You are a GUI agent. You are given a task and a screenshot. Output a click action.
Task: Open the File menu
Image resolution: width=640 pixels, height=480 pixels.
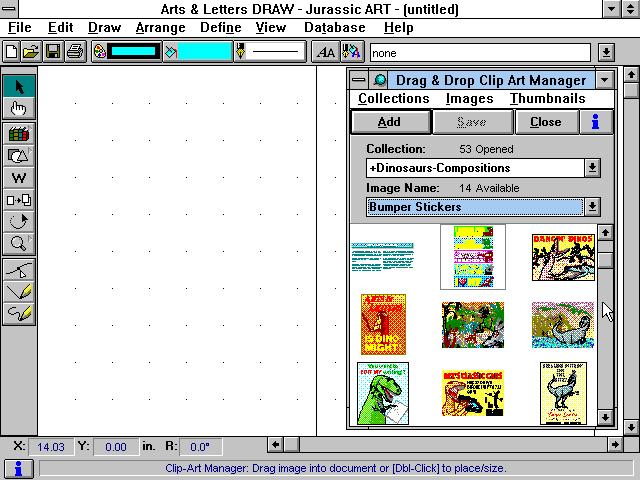(x=20, y=27)
